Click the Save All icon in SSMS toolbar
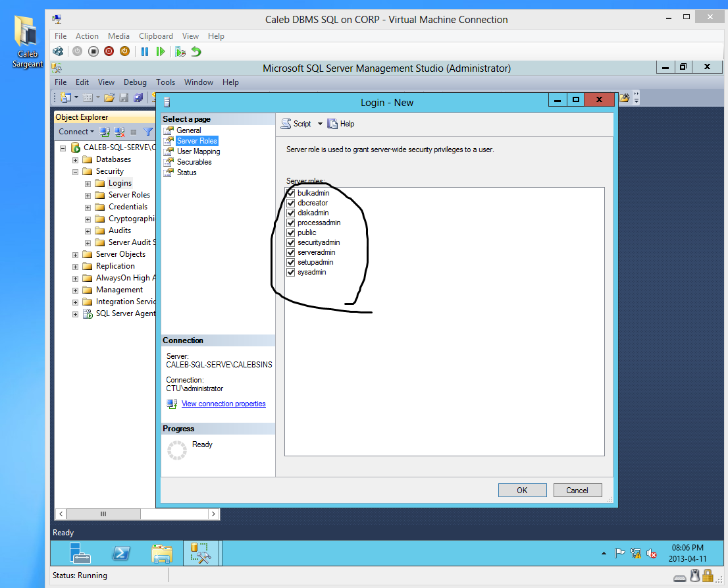Image resolution: width=728 pixels, height=588 pixels. [x=138, y=97]
